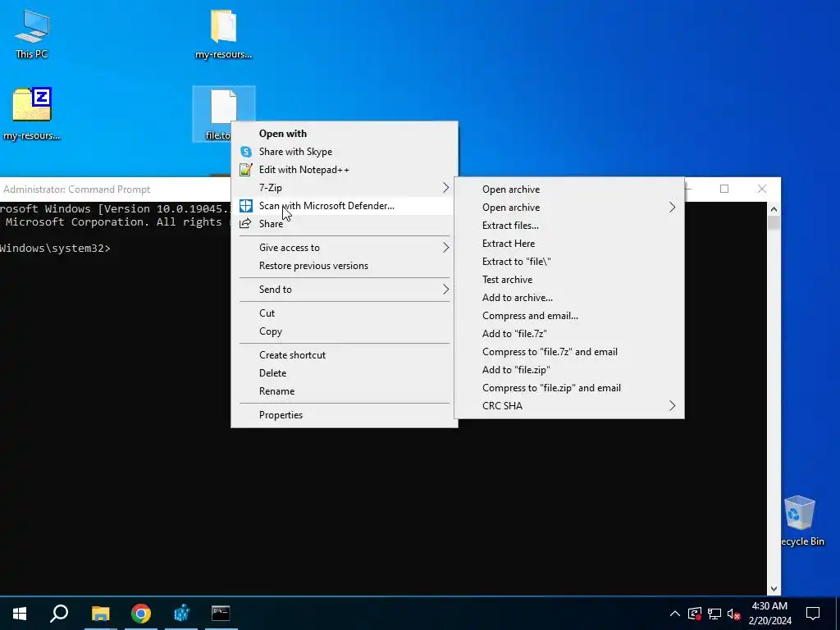The image size is (840, 630).
Task: Choose Edit with Notepad++
Action: (345, 170)
